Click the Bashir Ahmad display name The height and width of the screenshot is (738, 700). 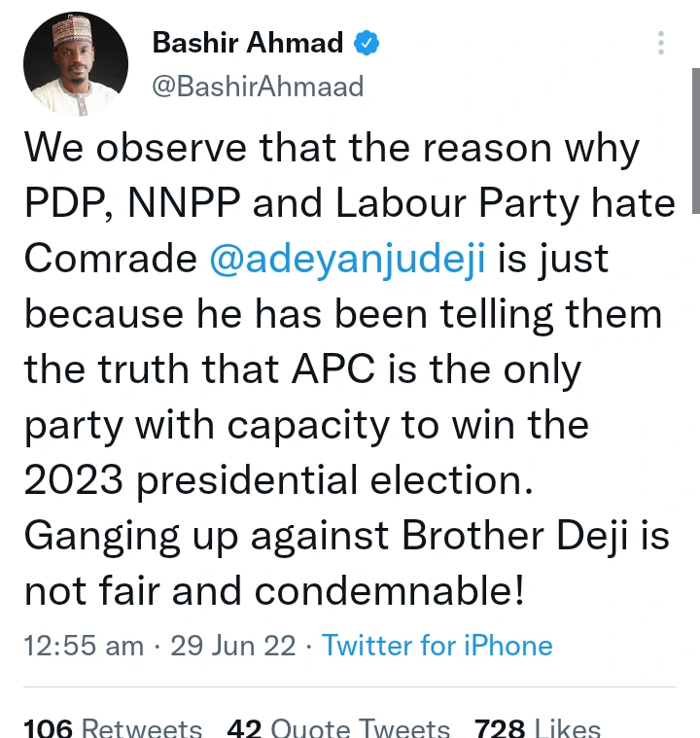tap(248, 44)
